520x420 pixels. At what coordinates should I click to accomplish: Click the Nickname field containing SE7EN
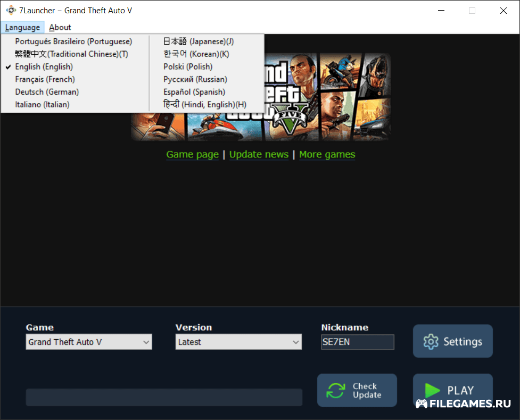(x=358, y=342)
